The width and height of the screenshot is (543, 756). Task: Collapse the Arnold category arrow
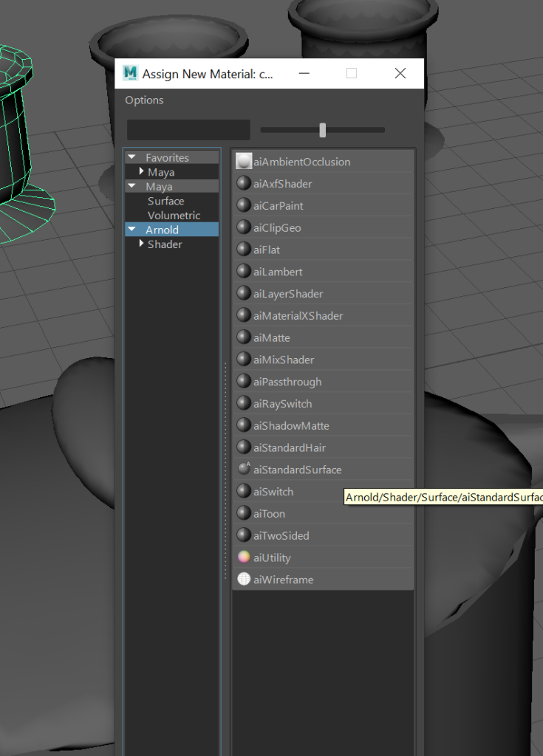click(132, 230)
